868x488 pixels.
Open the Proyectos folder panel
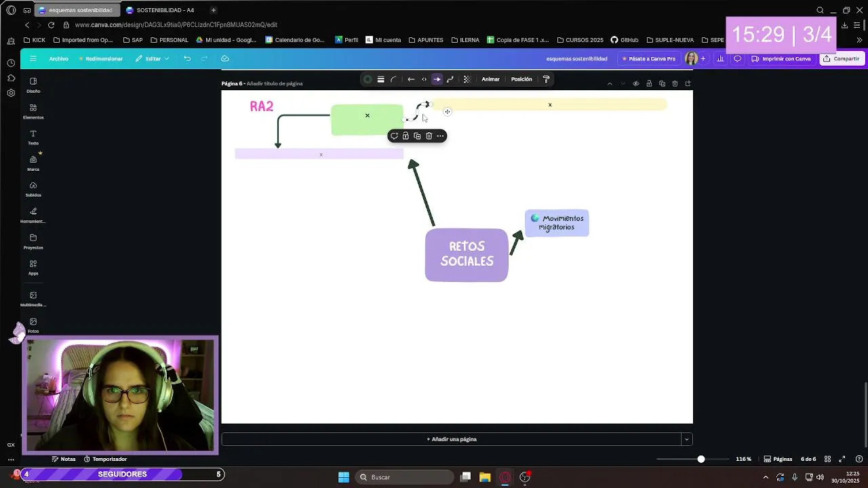pos(33,241)
